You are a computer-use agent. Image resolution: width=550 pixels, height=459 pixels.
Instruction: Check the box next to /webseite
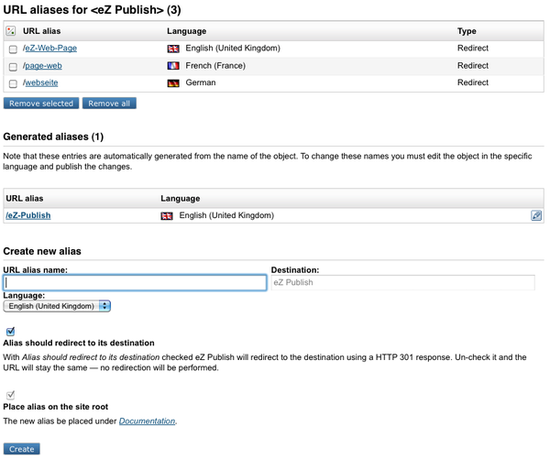[13, 84]
